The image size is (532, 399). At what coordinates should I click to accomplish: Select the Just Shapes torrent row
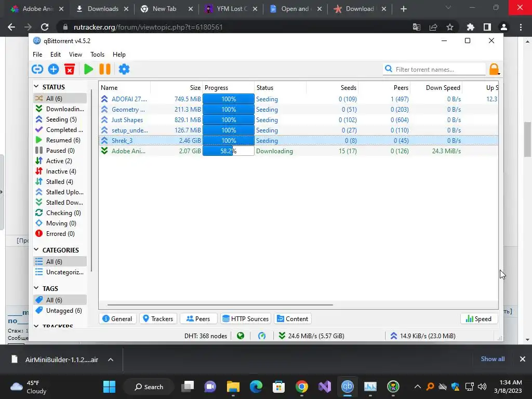click(x=299, y=120)
